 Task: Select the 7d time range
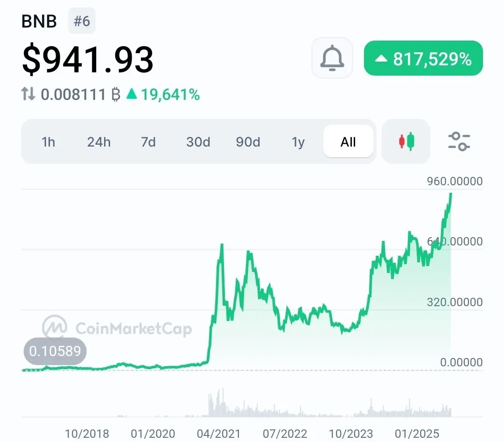coord(148,142)
